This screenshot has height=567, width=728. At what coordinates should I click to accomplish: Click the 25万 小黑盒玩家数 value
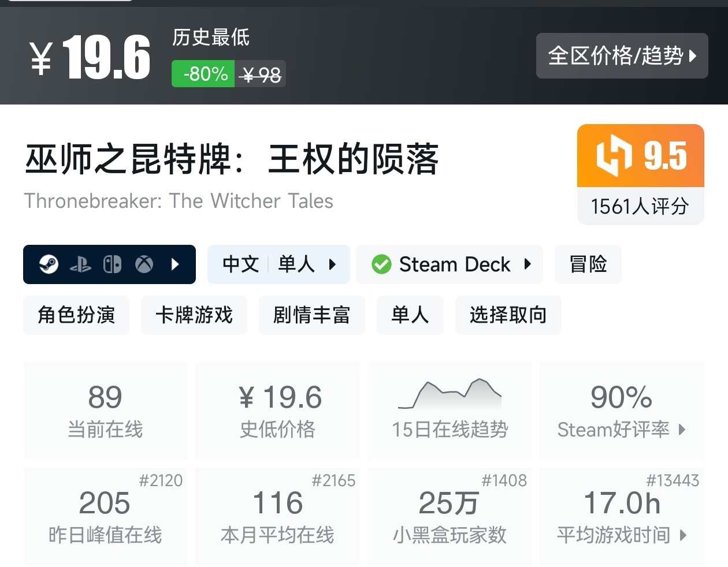(449, 503)
